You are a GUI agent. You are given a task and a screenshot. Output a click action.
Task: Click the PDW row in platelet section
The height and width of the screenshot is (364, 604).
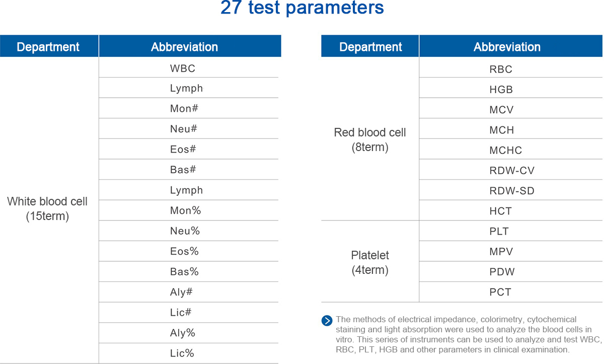(x=510, y=272)
